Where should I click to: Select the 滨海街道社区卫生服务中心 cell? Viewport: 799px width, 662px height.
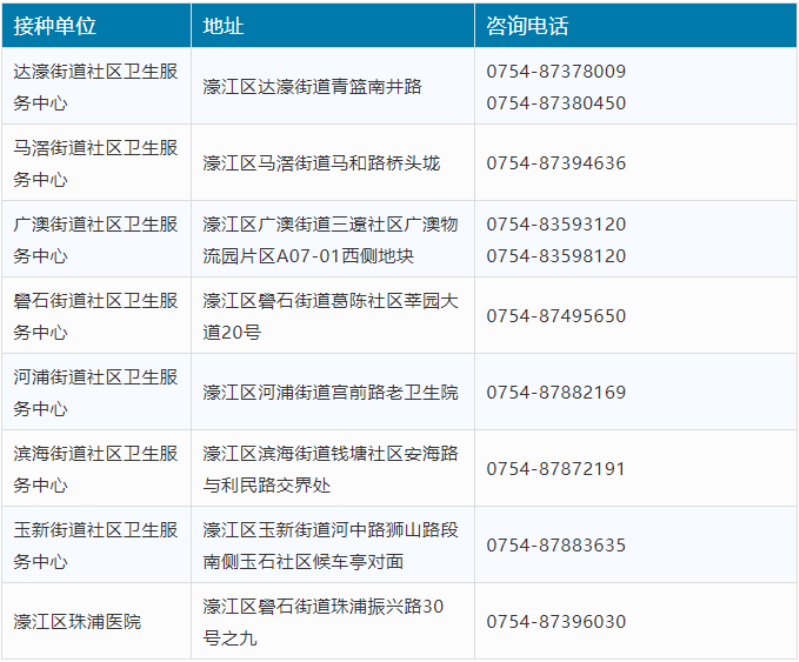[95, 469]
